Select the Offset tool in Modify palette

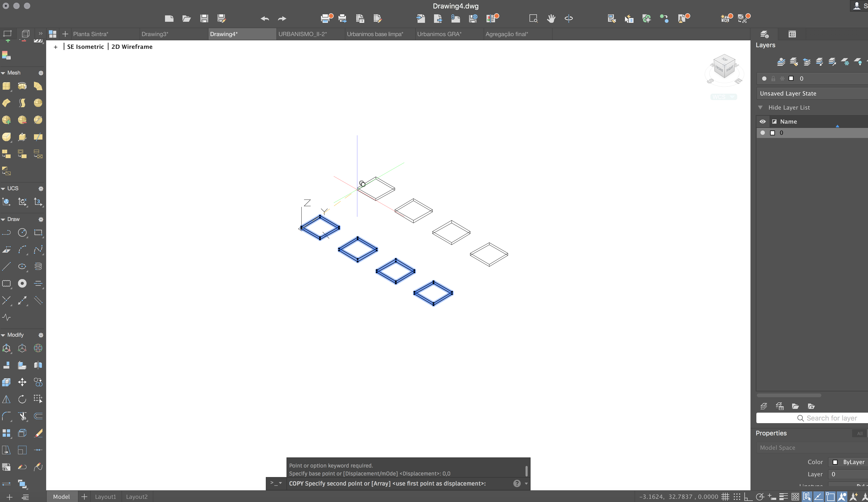[x=38, y=416]
